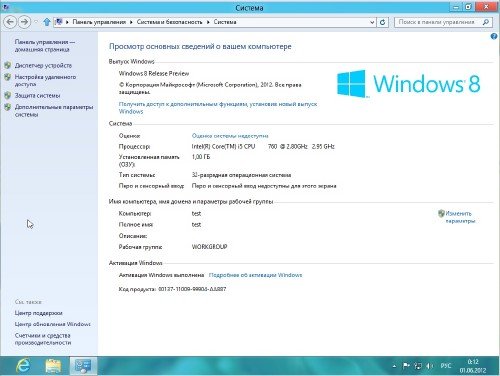
Task: Open Панель управления домашняя страница link
Action: click(45, 46)
